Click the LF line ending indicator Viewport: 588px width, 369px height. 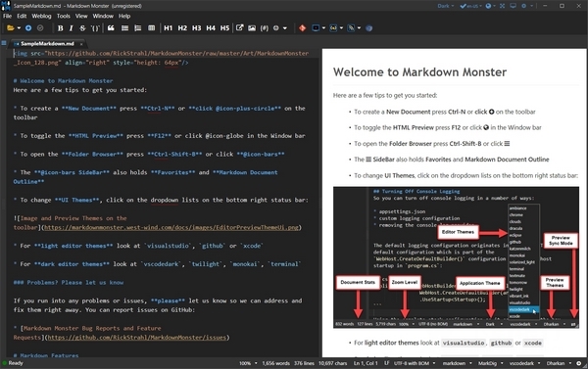[386, 363]
